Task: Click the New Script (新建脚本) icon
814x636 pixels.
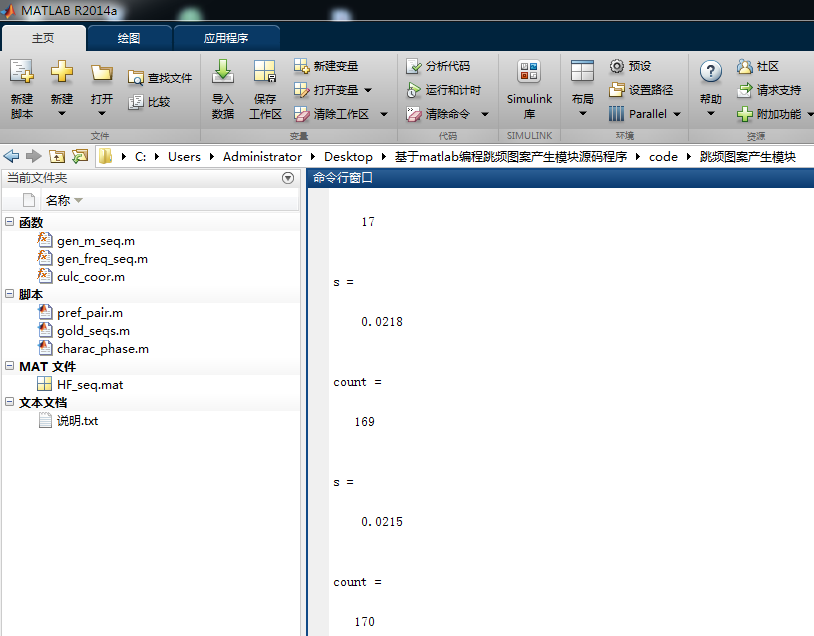Action: pos(22,72)
